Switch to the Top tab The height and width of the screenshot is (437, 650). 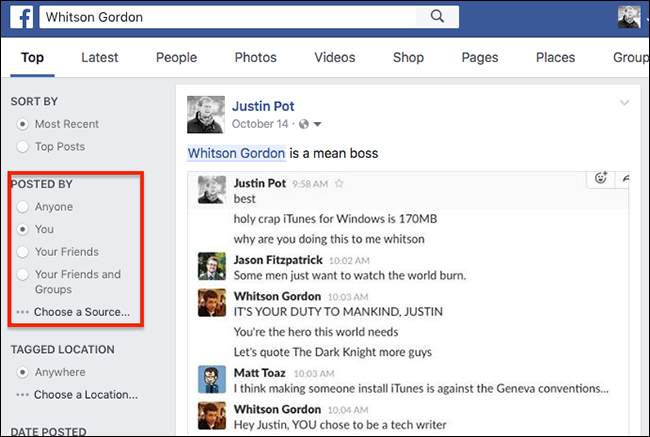point(32,57)
